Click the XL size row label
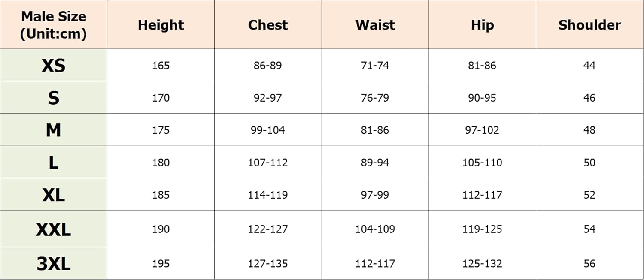The width and height of the screenshot is (644, 280). pos(54,195)
